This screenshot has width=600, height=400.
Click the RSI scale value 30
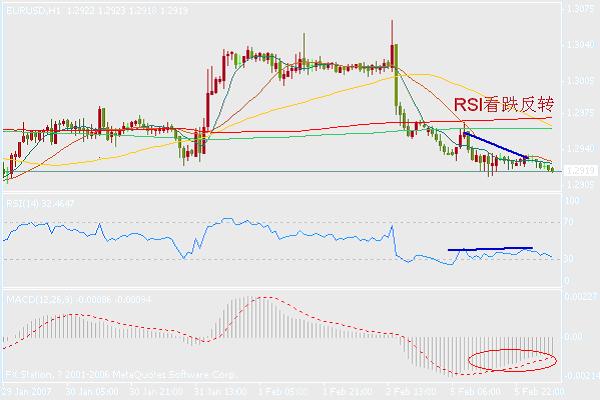[569, 259]
